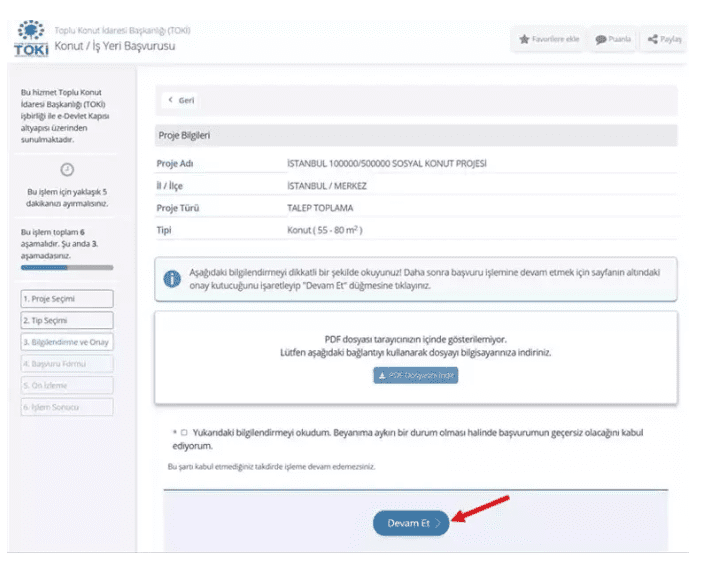
Task: Jump to step 6. İşlem Sonucu
Action: coord(66,407)
